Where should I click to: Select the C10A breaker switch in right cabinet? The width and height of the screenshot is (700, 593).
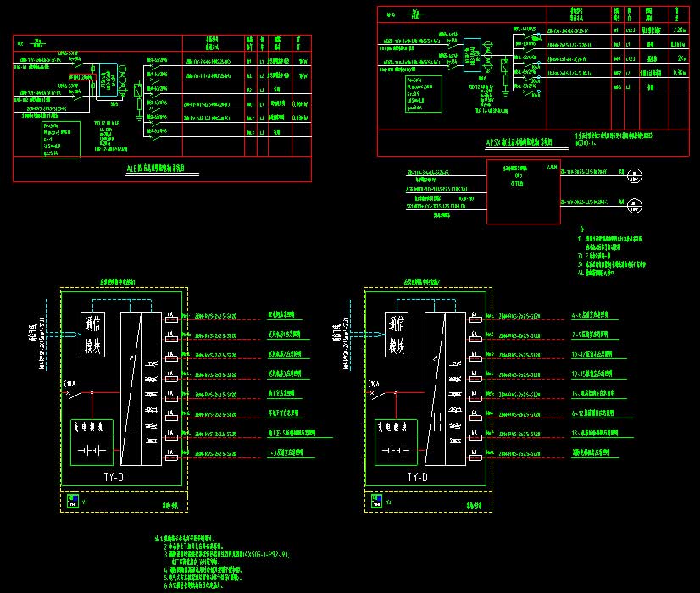378,394
